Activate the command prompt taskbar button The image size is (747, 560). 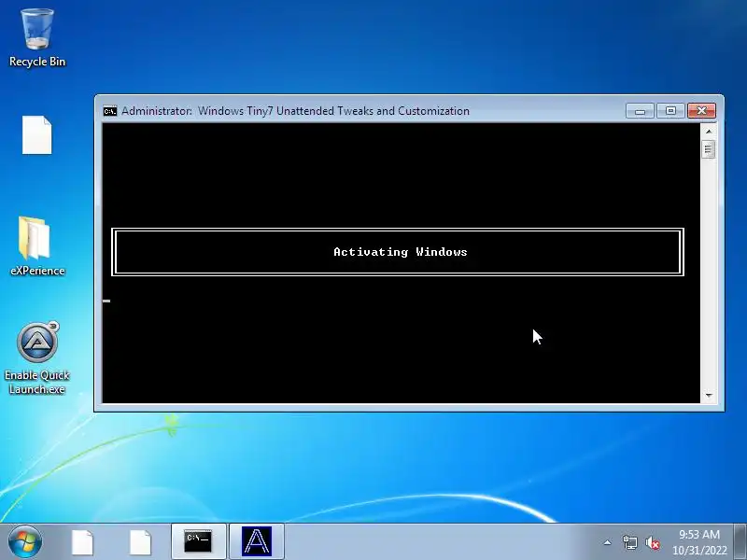click(x=198, y=541)
